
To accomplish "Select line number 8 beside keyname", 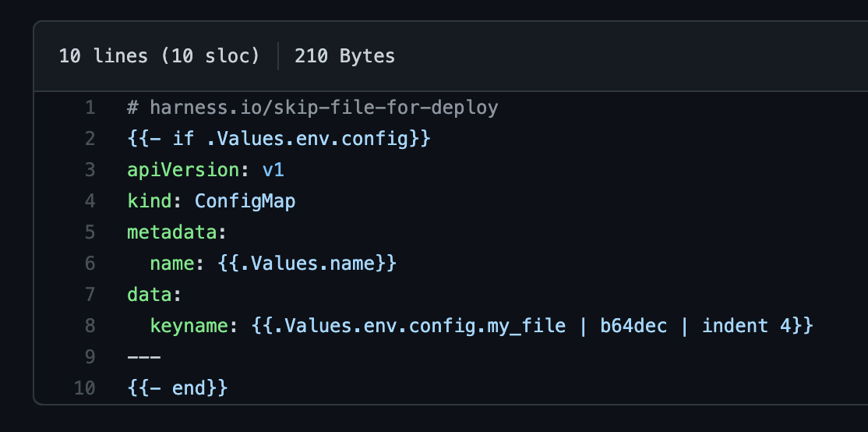I will point(90,326).
